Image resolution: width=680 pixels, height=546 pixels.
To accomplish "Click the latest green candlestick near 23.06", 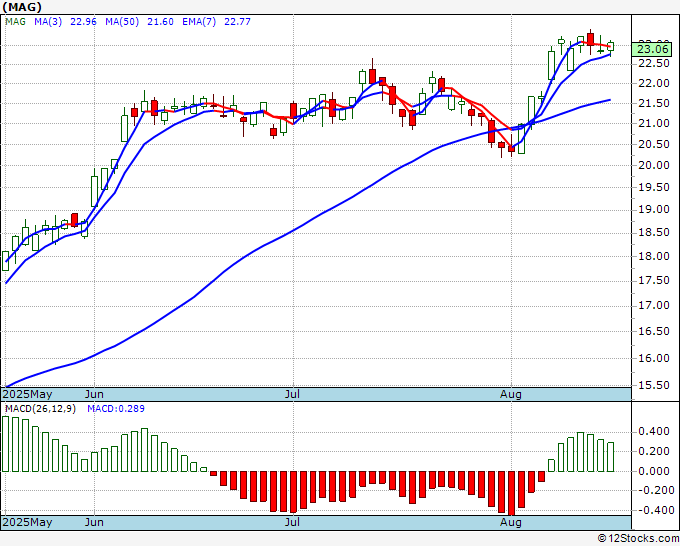I will tap(611, 46).
